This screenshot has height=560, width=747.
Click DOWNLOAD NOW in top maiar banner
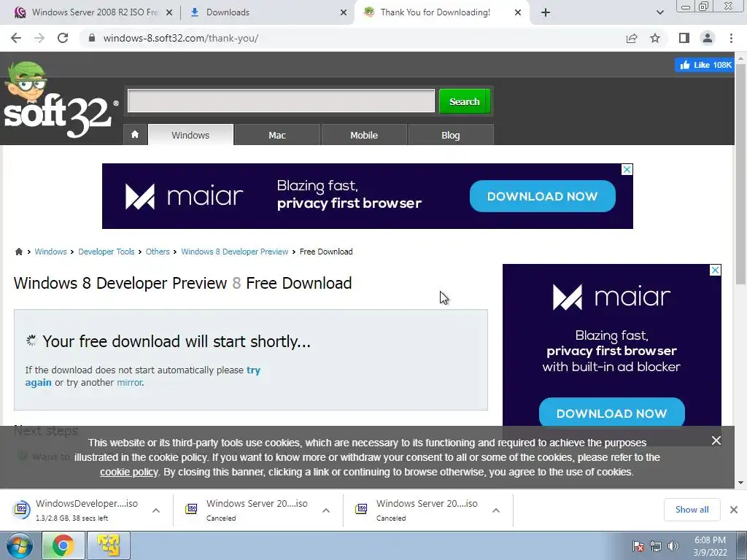click(x=542, y=196)
